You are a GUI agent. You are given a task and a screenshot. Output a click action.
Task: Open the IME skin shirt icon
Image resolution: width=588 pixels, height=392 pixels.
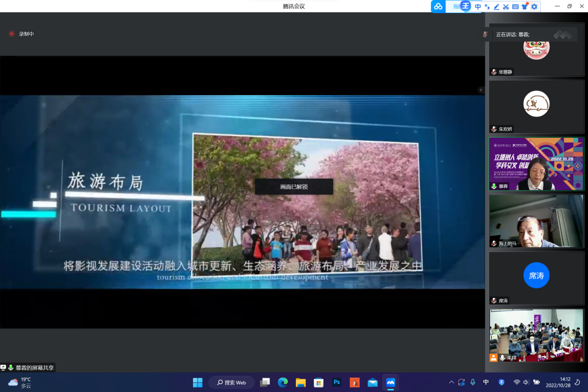pyautogui.click(x=525, y=6)
